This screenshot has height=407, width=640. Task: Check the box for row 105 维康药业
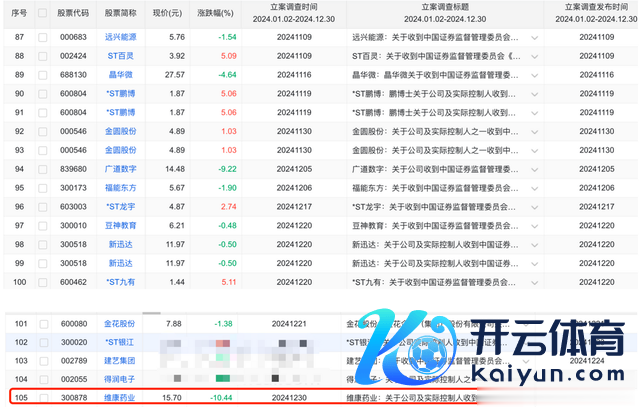coord(43,398)
